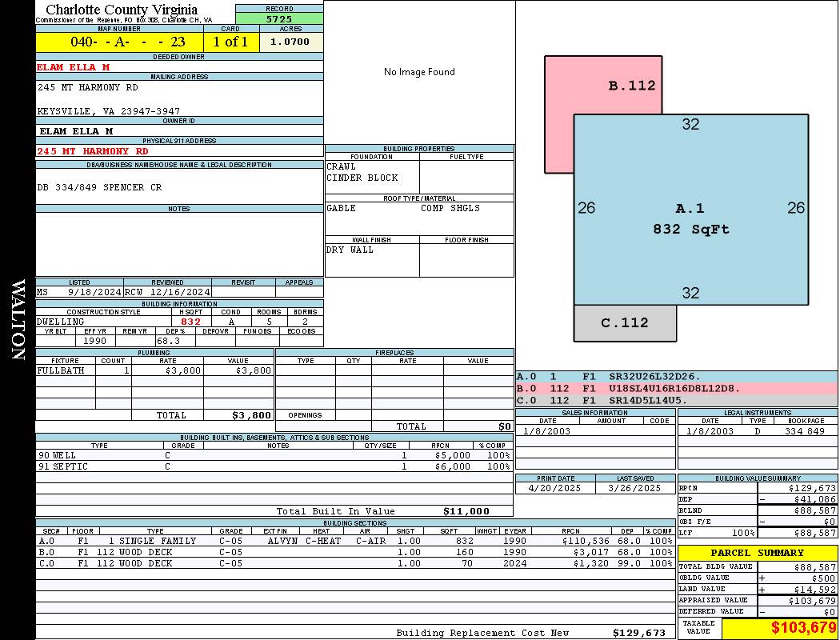Click the green record number 5725 field

click(279, 18)
